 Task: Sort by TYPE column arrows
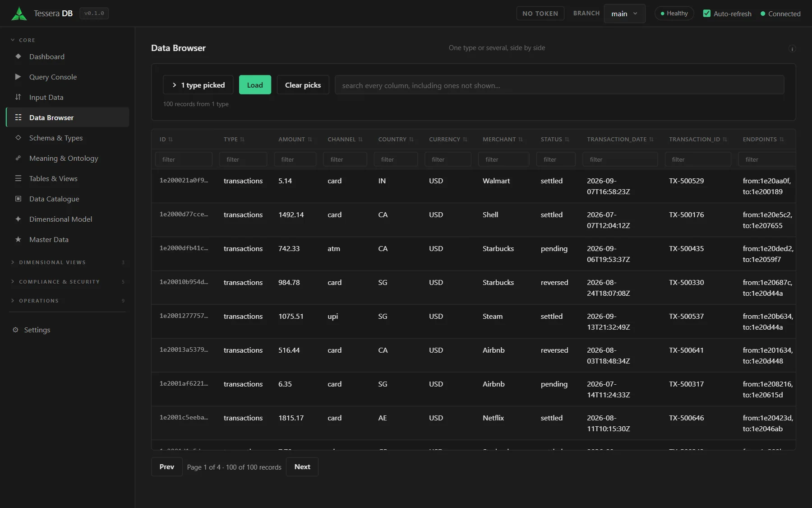(242, 140)
